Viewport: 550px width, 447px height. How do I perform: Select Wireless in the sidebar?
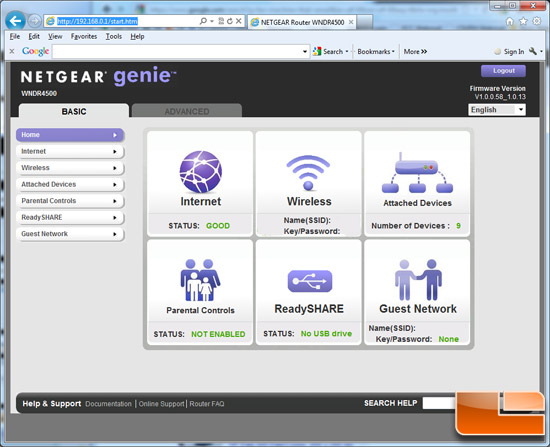pos(70,168)
